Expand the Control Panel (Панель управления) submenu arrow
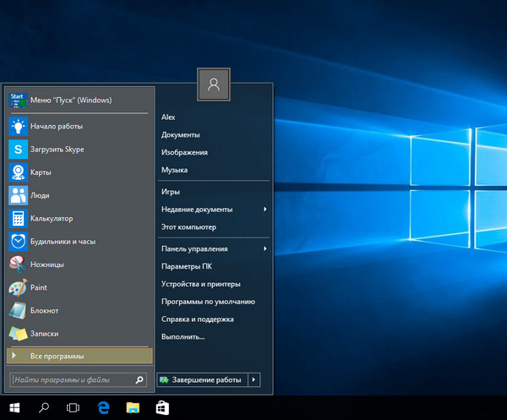507x420 pixels. (x=264, y=249)
